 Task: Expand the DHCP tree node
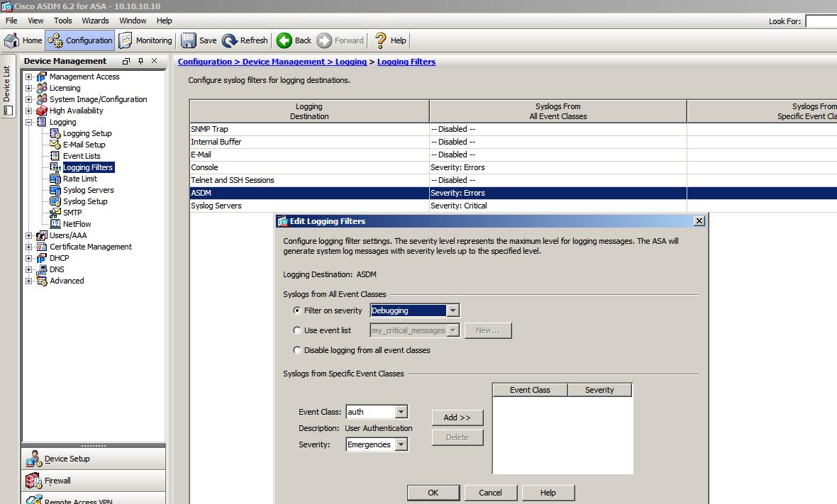(x=29, y=257)
